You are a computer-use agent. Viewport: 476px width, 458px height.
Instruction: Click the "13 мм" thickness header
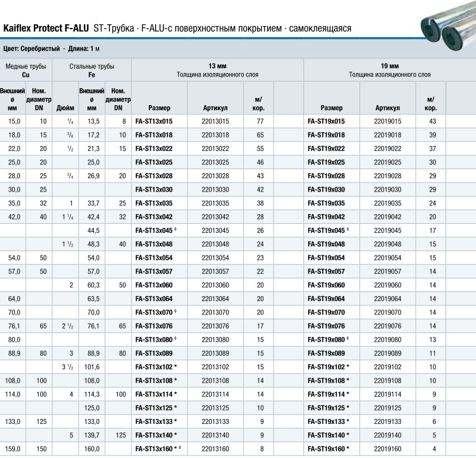(x=218, y=66)
